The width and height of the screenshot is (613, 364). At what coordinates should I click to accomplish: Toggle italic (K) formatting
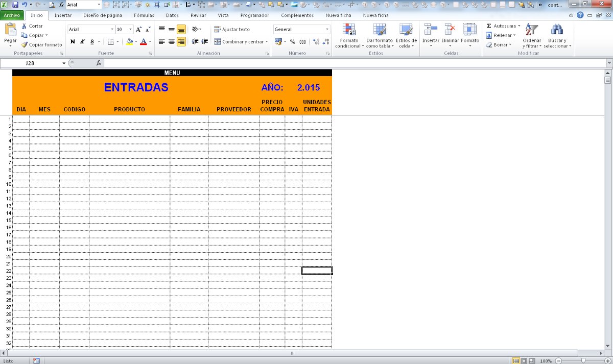tap(82, 42)
